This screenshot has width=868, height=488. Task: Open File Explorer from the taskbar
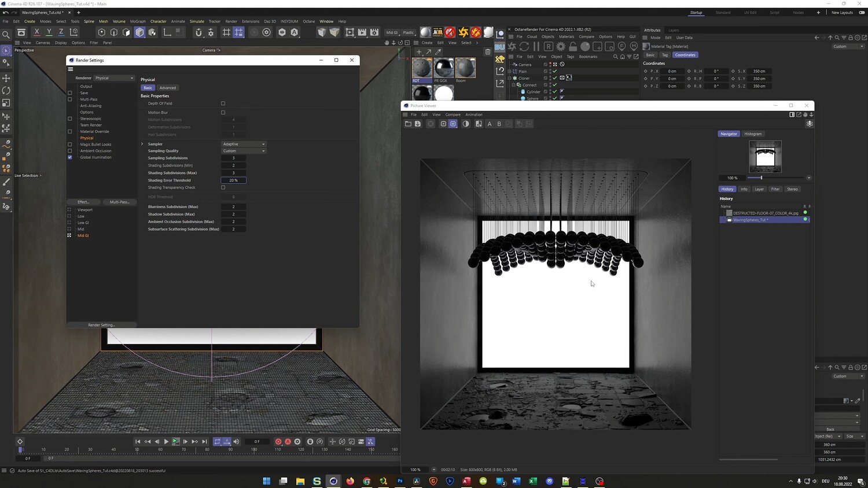click(300, 481)
